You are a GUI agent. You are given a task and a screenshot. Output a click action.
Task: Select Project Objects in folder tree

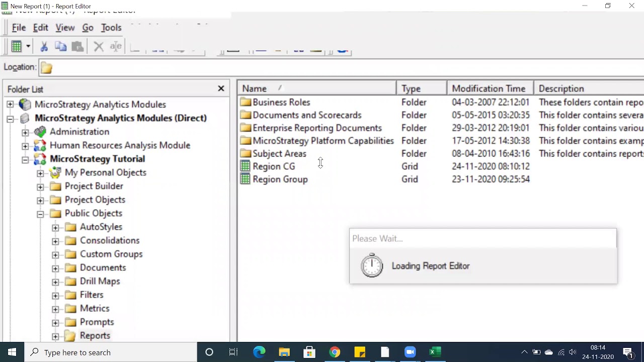[x=95, y=200]
